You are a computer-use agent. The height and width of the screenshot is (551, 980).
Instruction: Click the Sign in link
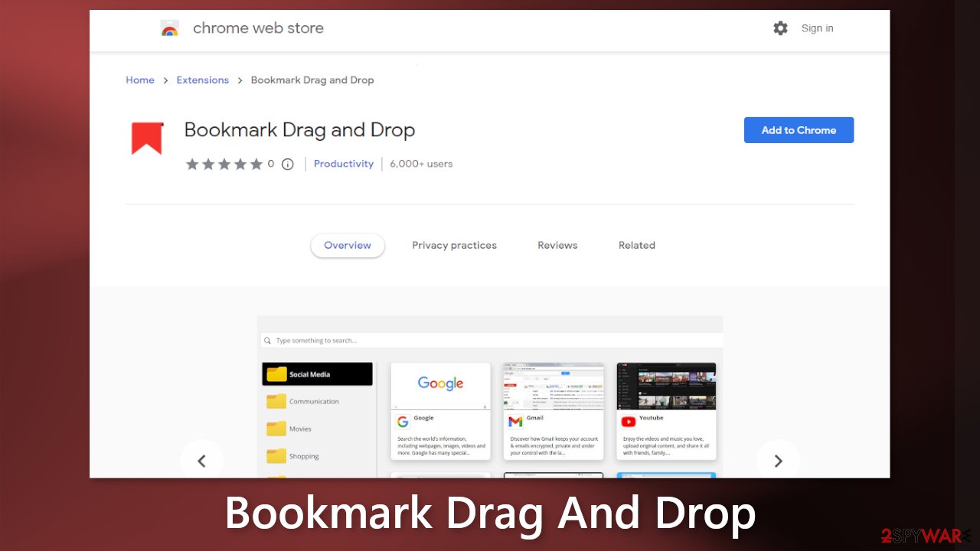(817, 28)
